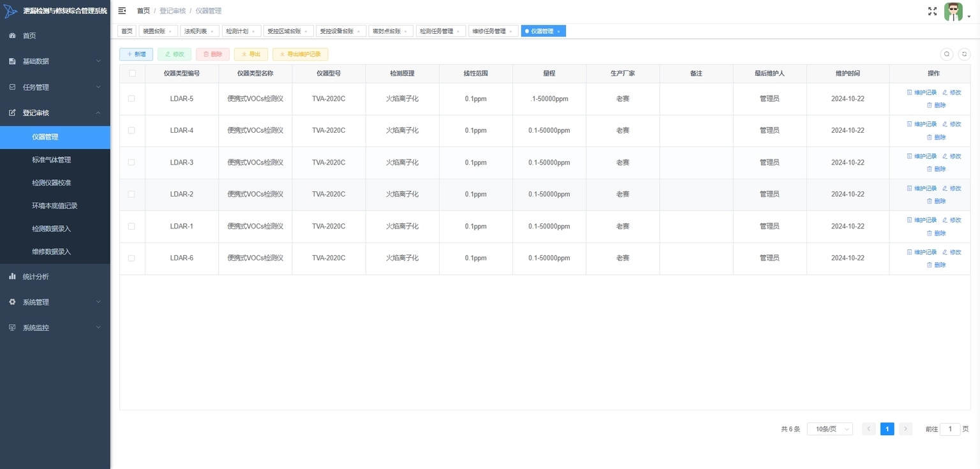
Task: Close the 仪器管理 tab
Action: point(558,31)
